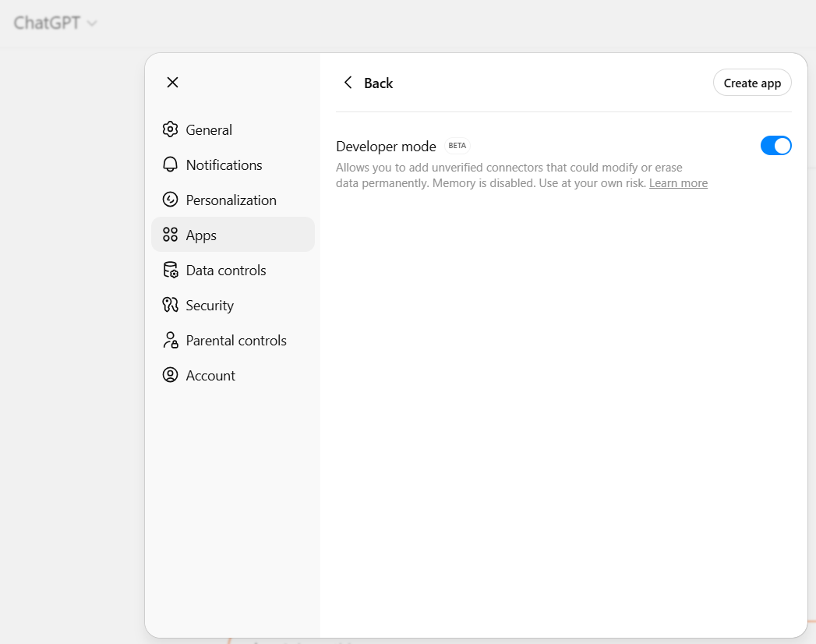
Task: Click the Notifications bell icon
Action: tap(170, 165)
